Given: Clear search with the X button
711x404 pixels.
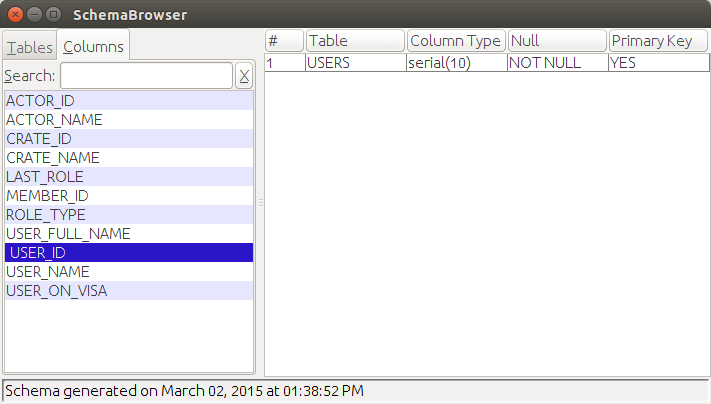Looking at the screenshot, I should pyautogui.click(x=243, y=76).
